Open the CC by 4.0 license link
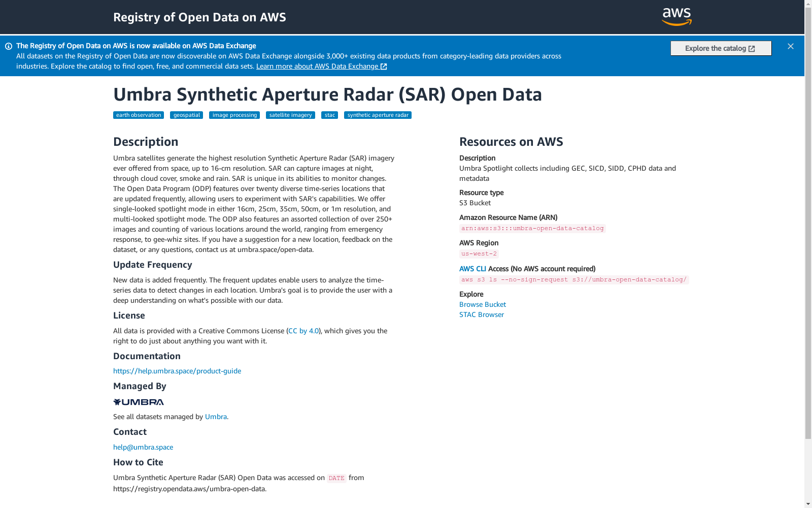Viewport: 812px width, 508px height. pyautogui.click(x=303, y=331)
